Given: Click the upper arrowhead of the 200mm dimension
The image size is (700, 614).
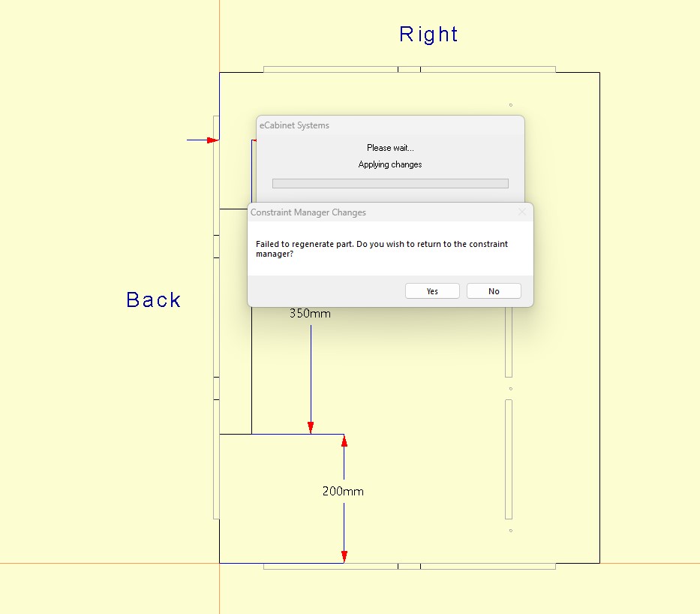Looking at the screenshot, I should pos(344,441).
